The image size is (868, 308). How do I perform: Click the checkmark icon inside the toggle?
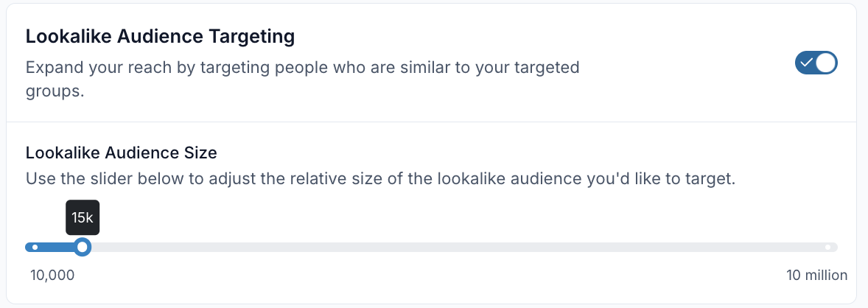806,63
